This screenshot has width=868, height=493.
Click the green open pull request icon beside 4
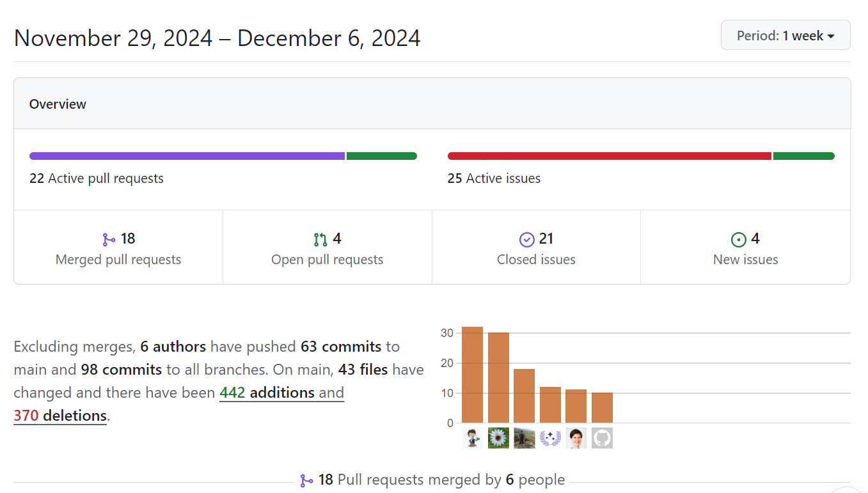[x=320, y=240]
